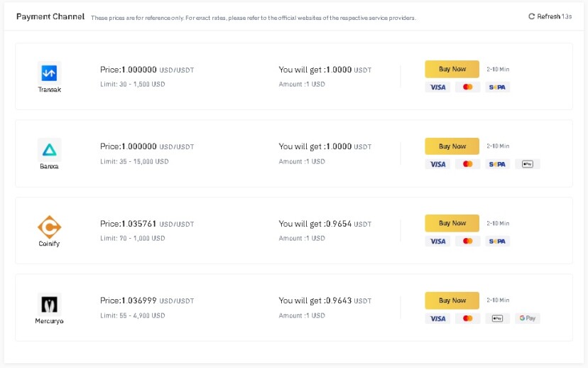Select Apple Pay icon in Mercuryo row
This screenshot has width=588, height=368.
(x=497, y=318)
